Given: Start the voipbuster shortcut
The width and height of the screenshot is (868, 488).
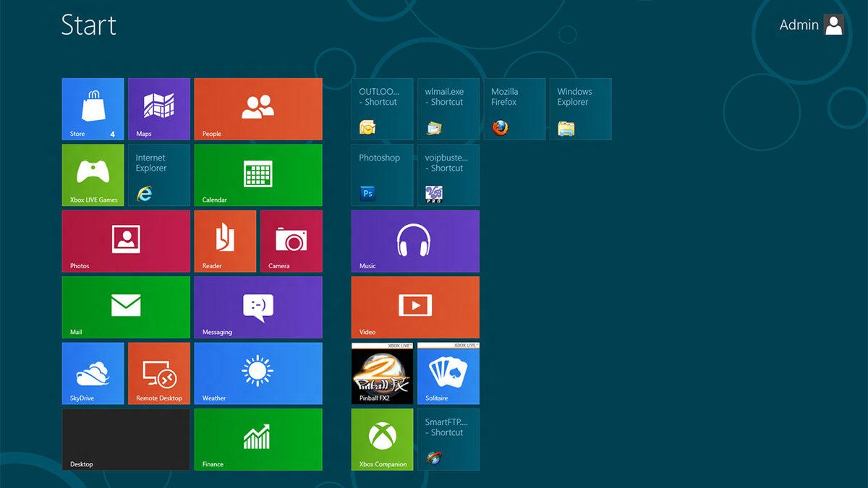Looking at the screenshot, I should (x=448, y=175).
